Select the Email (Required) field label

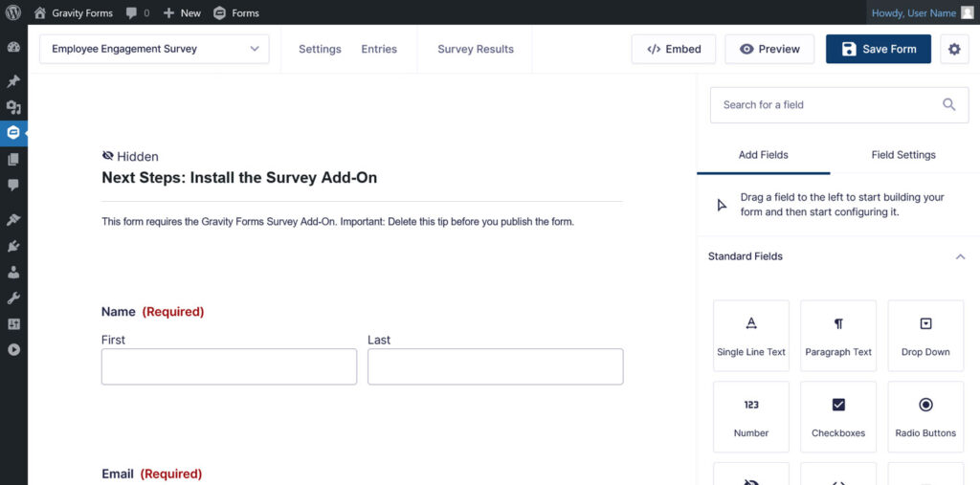pyautogui.click(x=152, y=474)
